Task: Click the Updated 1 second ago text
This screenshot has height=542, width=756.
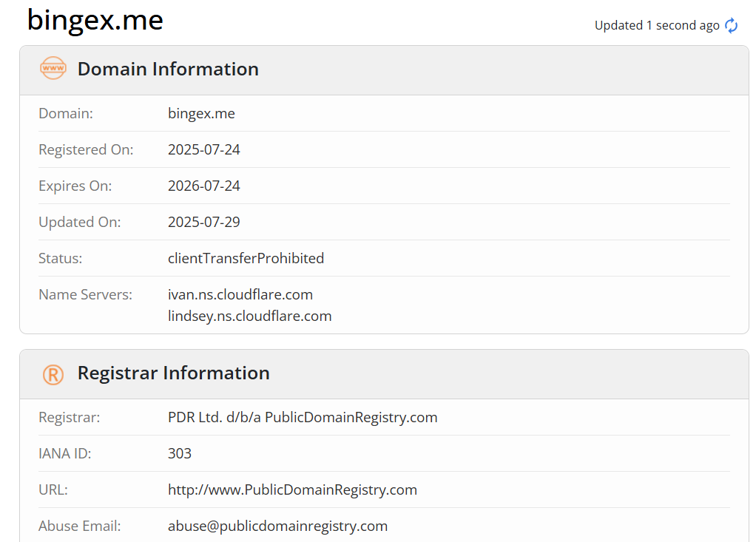Action: 657,26
